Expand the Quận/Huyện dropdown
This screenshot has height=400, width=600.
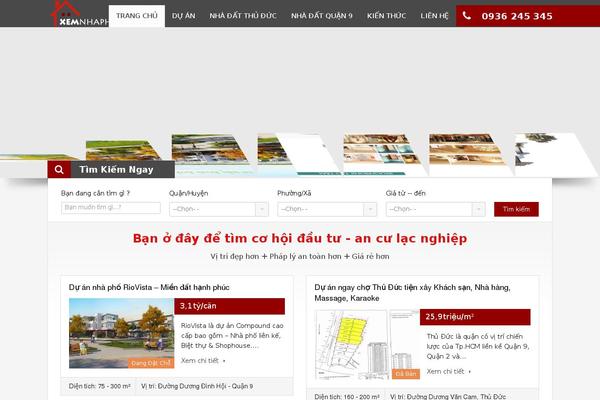[219, 209]
